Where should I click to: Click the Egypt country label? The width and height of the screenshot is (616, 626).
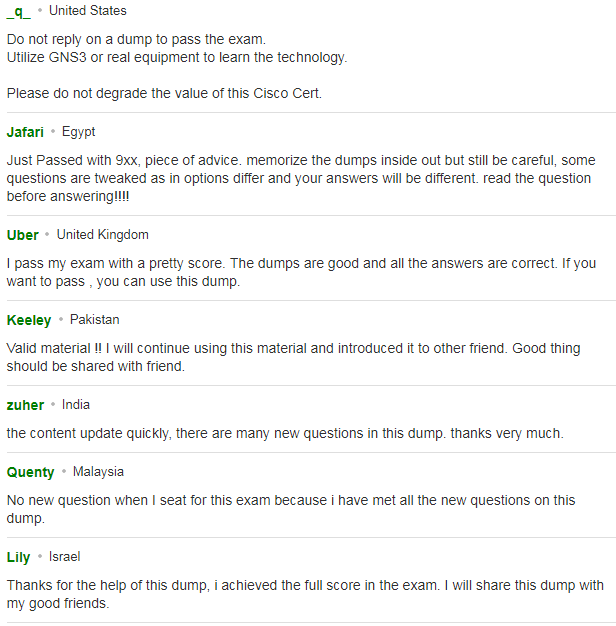click(79, 132)
